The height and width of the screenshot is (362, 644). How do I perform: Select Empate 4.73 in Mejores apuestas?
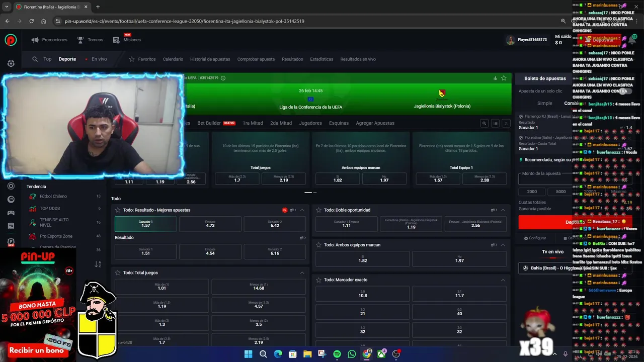[x=210, y=224]
